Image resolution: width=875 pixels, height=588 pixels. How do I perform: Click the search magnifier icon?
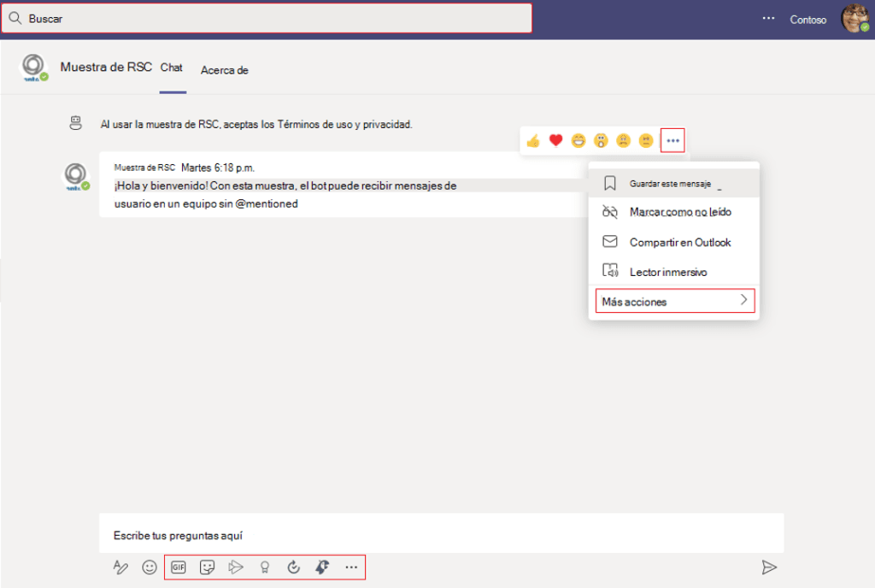tap(15, 19)
